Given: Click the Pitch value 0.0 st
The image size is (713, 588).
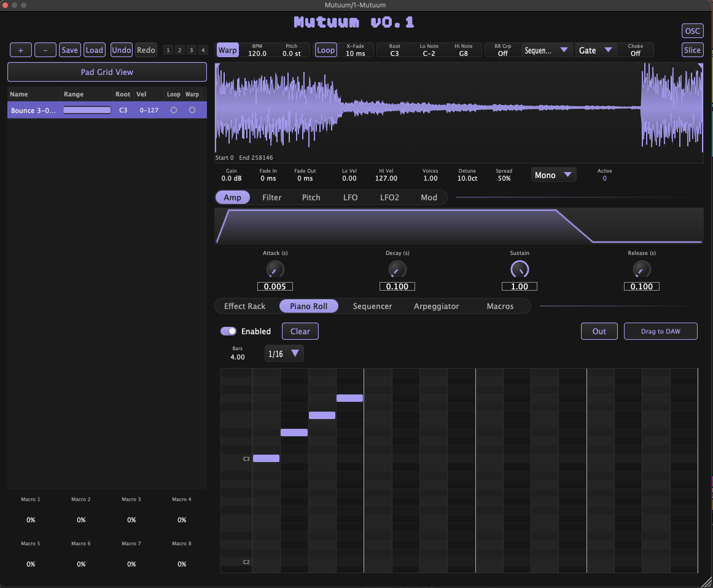Looking at the screenshot, I should tap(292, 53).
